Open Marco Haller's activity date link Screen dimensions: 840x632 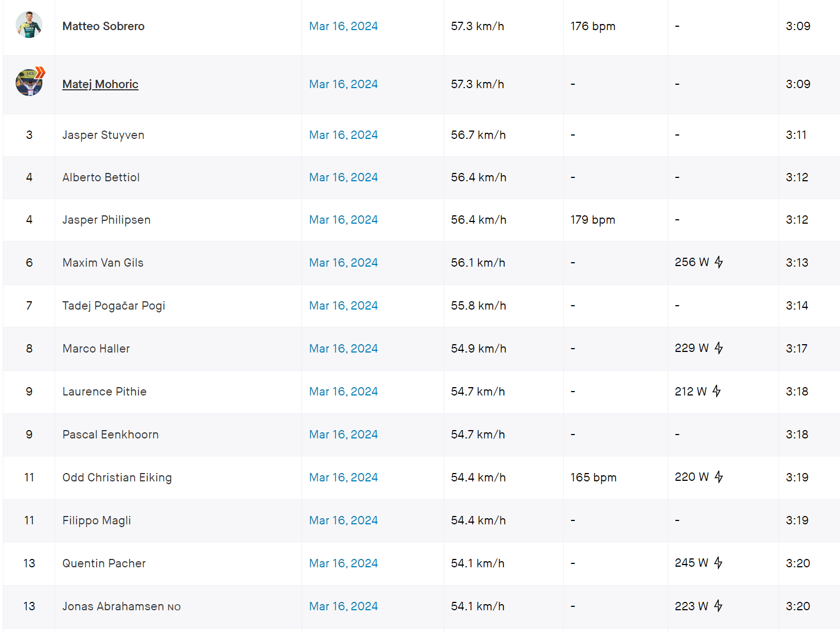tap(343, 349)
